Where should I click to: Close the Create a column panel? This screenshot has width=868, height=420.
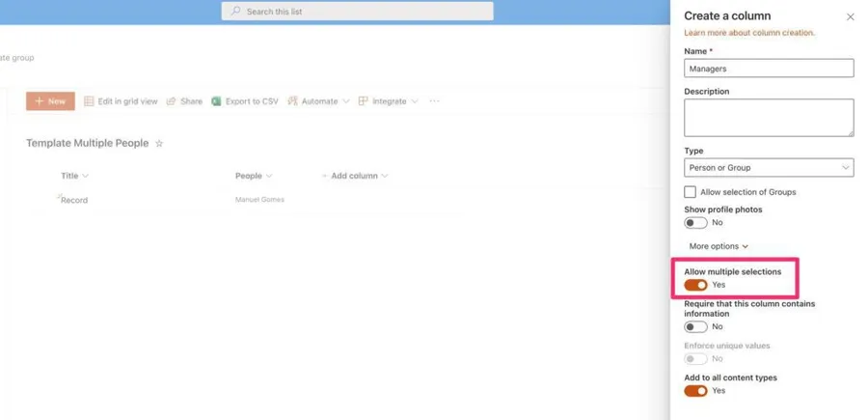[x=850, y=17]
